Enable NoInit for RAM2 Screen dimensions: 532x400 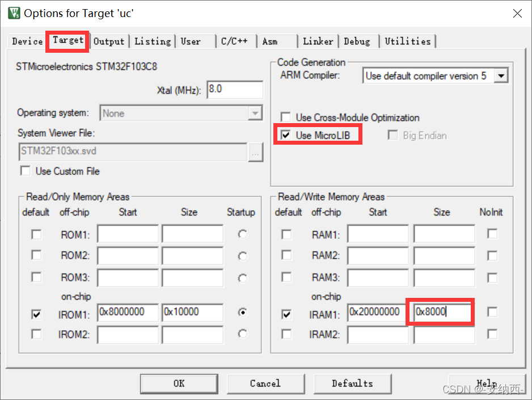click(492, 255)
